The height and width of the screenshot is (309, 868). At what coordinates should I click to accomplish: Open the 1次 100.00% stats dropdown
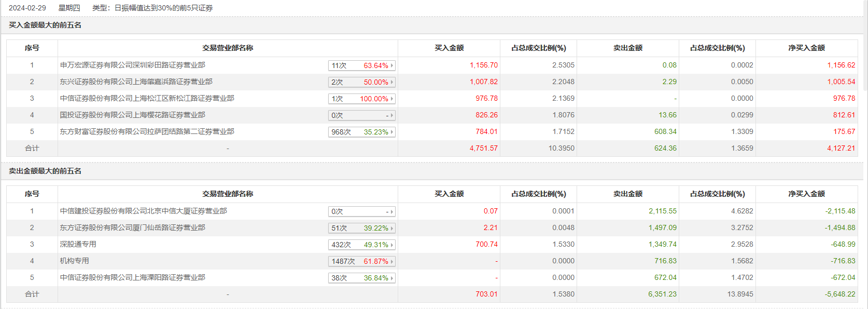pyautogui.click(x=362, y=99)
